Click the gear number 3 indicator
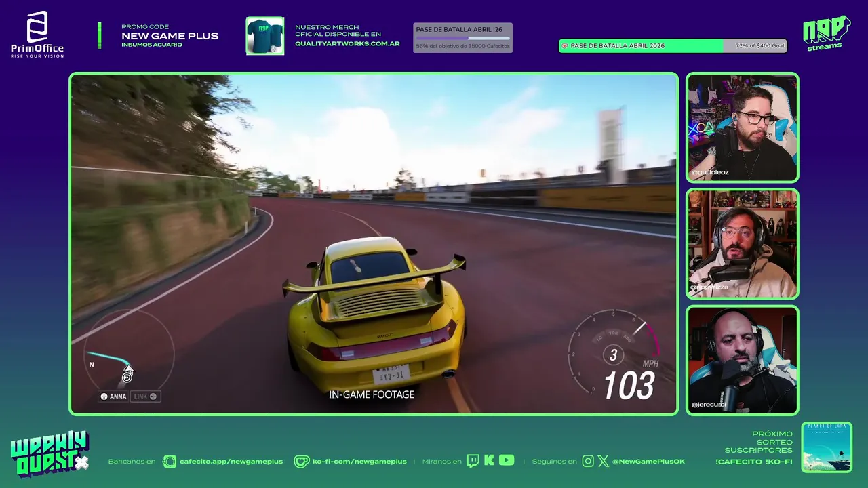This screenshot has width=868, height=488. tap(613, 354)
